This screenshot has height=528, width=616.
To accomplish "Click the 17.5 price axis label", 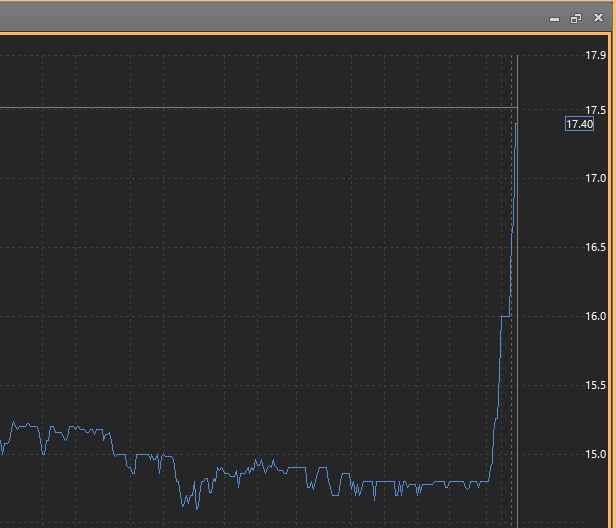I will coord(596,109).
